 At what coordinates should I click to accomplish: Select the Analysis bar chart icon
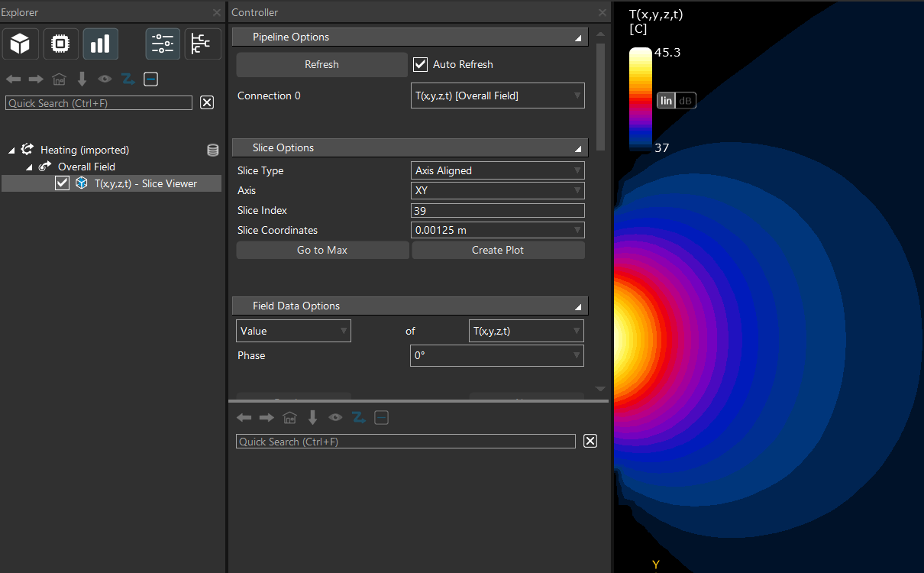101,44
